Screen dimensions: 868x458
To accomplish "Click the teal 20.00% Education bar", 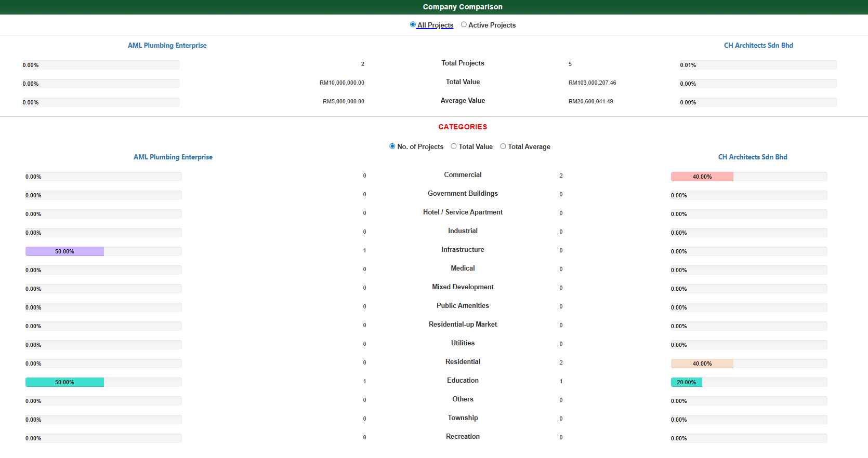I will 686,382.
